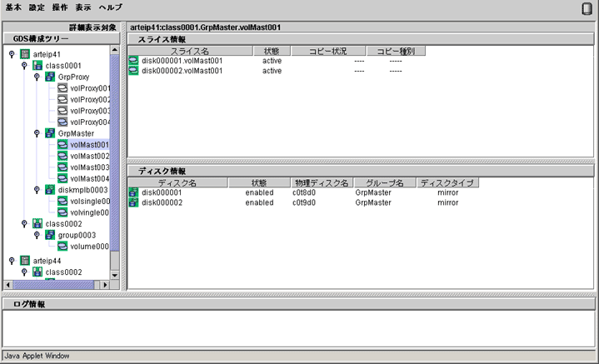599x364 pixels.
Task: Click the GrpProxy group icon
Action: 50,77
